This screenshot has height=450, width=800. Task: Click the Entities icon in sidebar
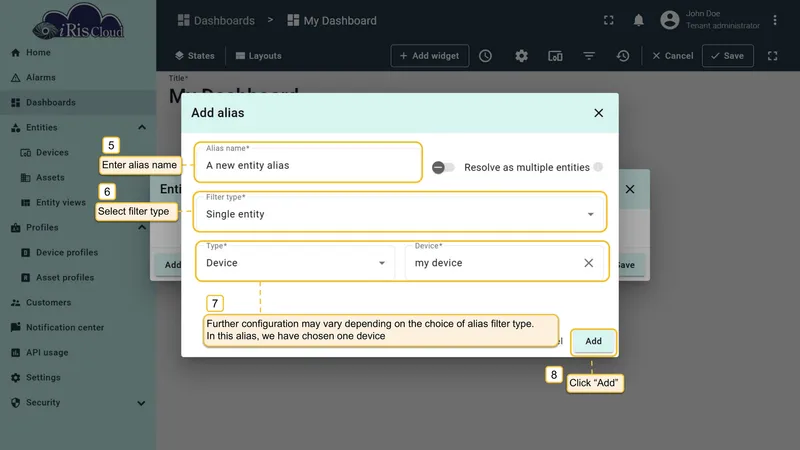coord(15,128)
